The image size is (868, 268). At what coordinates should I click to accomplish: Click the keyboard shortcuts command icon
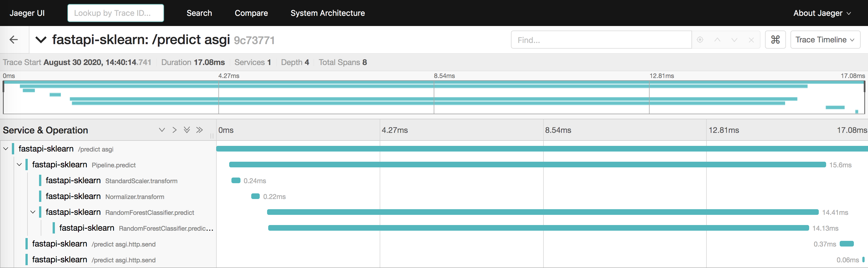(x=775, y=39)
